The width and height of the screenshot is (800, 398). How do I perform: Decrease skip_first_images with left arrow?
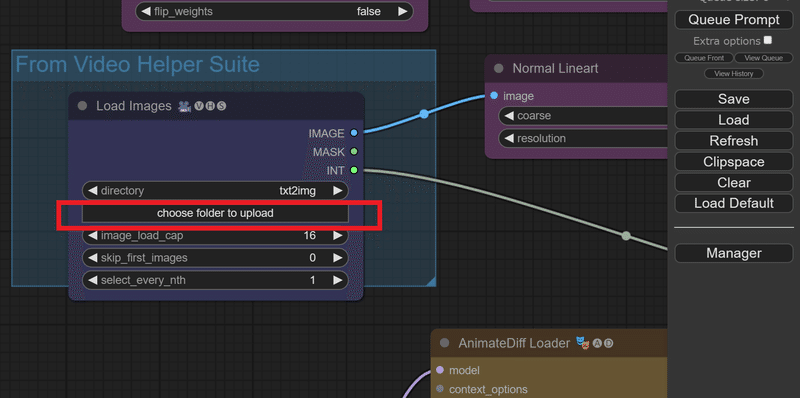[x=93, y=258]
